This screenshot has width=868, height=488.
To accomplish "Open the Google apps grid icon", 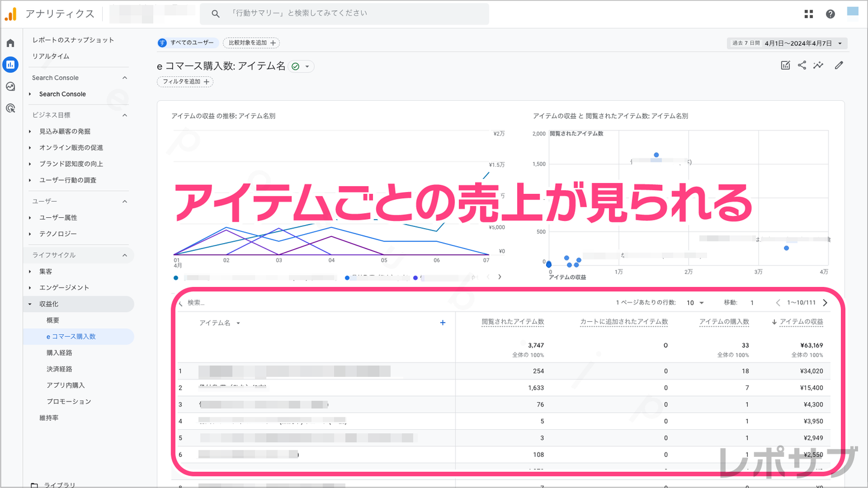I will tap(809, 14).
